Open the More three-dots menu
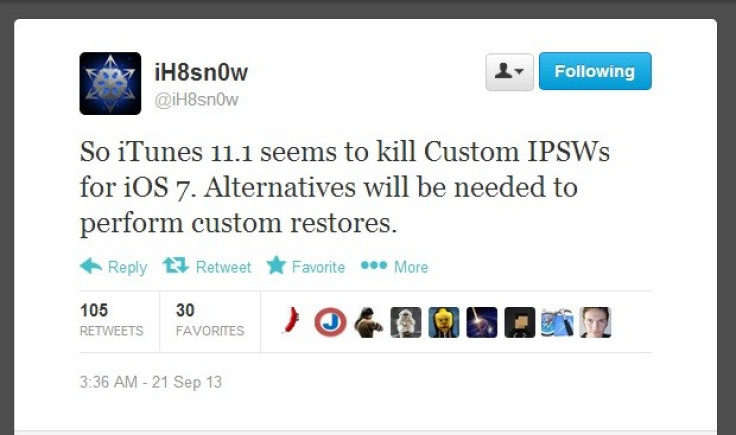Viewport: 736px width, 435px height. point(374,266)
